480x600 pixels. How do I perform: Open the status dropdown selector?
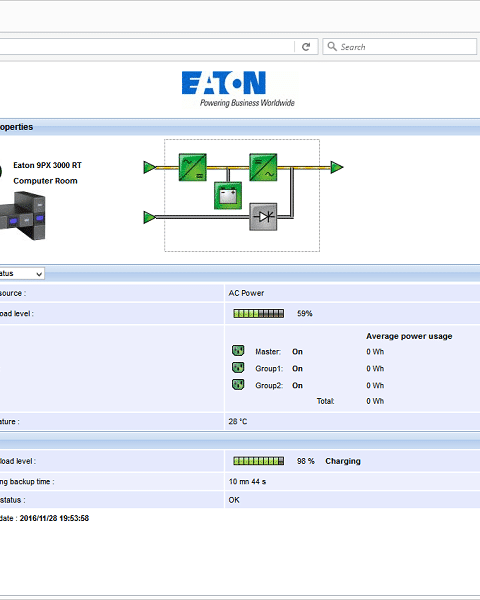click(21, 274)
